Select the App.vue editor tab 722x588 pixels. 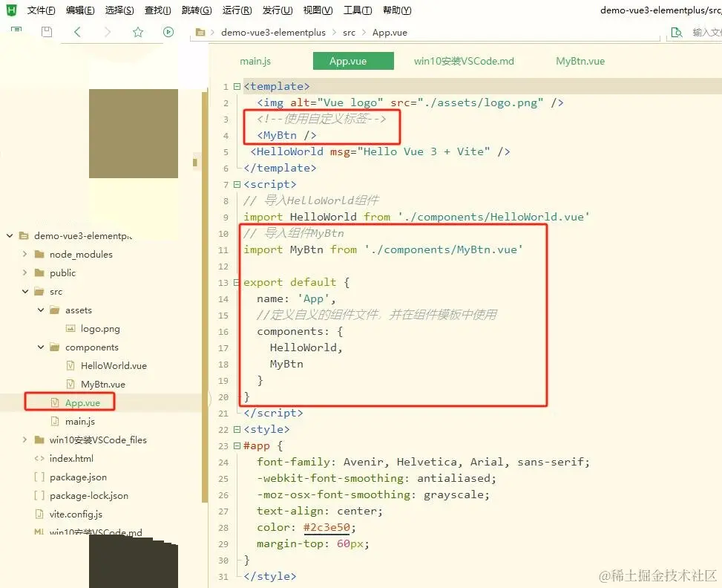(x=353, y=61)
